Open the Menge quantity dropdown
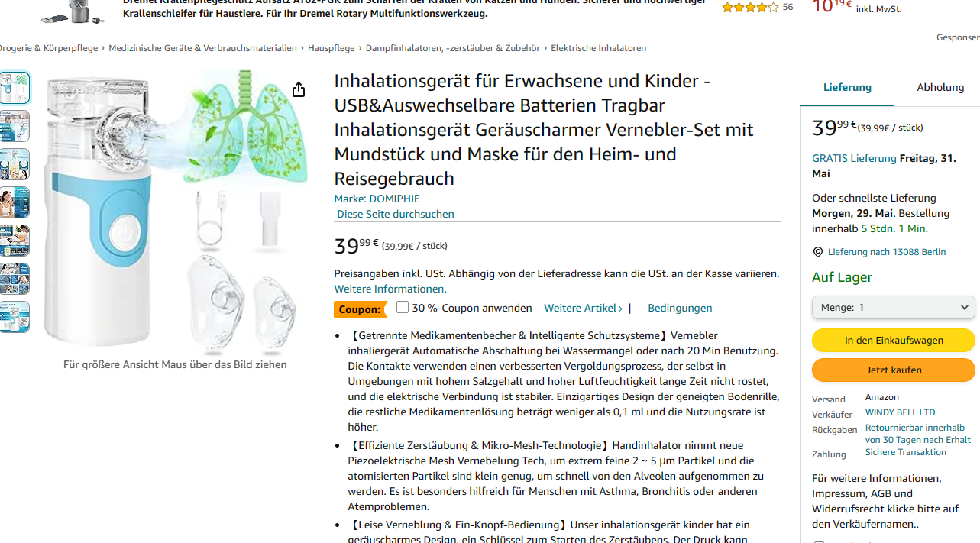Image resolution: width=980 pixels, height=543 pixels. (x=893, y=307)
